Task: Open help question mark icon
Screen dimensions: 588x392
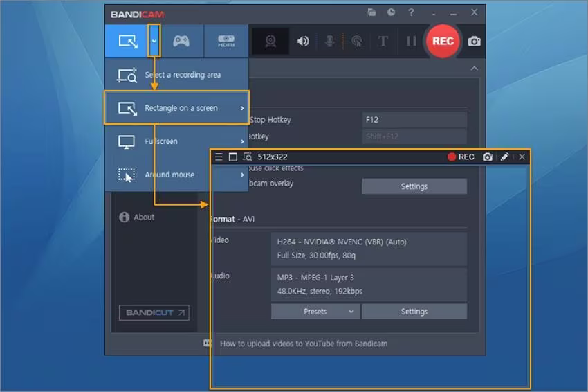Action: pos(411,12)
